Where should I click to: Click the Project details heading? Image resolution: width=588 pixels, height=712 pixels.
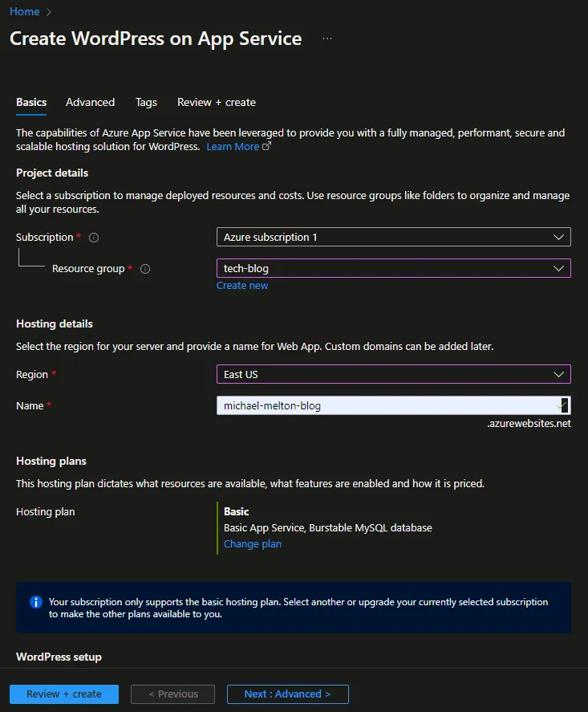pyautogui.click(x=52, y=173)
